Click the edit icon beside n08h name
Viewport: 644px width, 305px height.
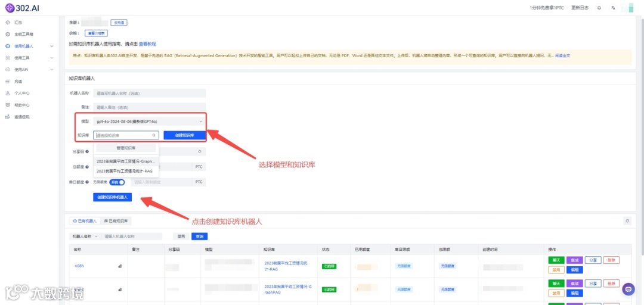(120, 266)
